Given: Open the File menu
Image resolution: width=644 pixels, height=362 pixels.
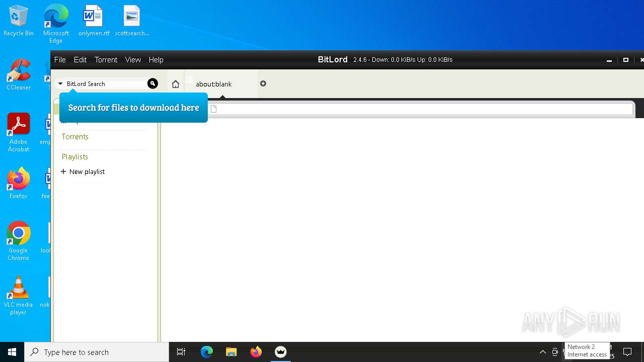Looking at the screenshot, I should coord(60,59).
